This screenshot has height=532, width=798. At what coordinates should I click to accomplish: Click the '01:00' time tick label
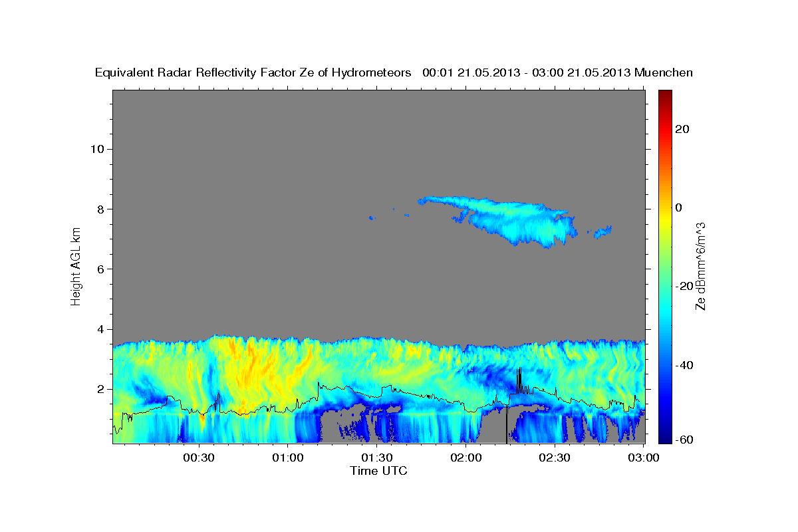point(288,458)
